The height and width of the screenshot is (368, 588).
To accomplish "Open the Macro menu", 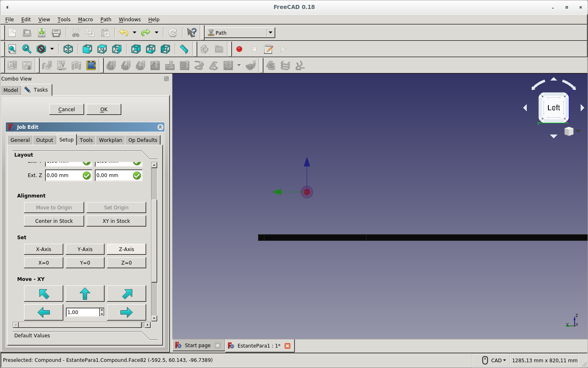I will pos(85,20).
